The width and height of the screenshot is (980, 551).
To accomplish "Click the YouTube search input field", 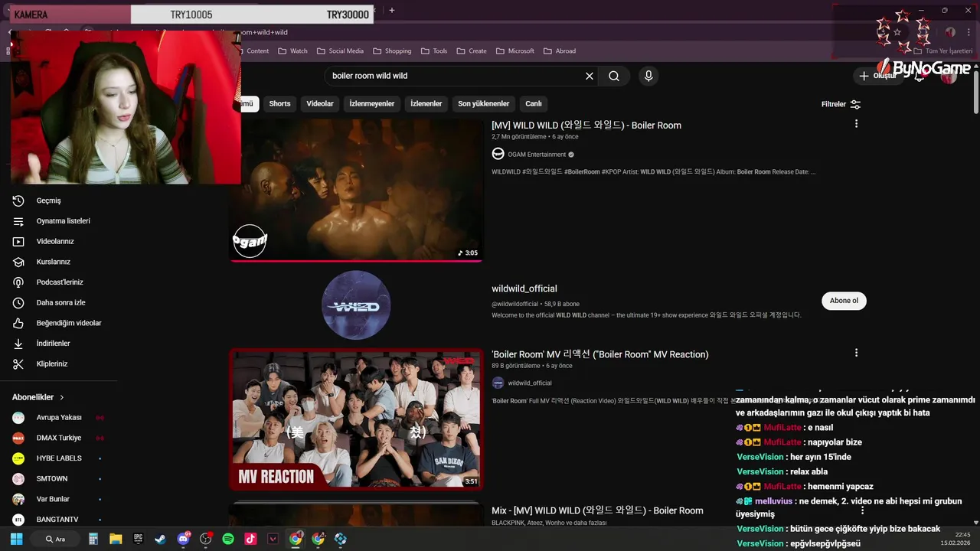I will 456,76.
